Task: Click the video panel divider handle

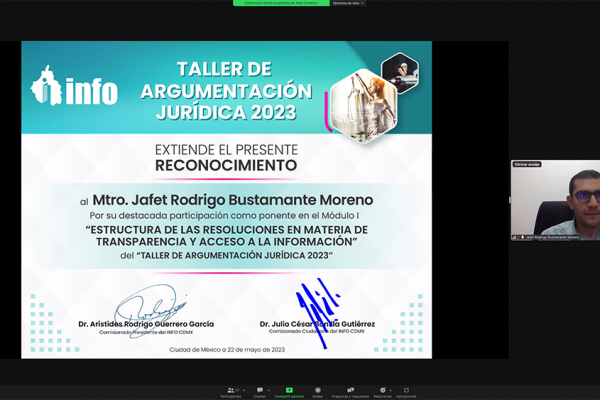Action: click(x=509, y=200)
